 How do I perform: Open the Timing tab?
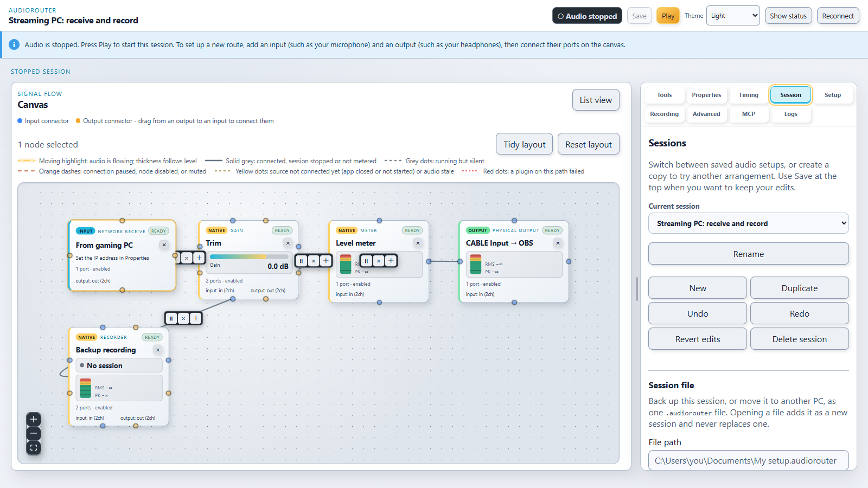pos(749,95)
